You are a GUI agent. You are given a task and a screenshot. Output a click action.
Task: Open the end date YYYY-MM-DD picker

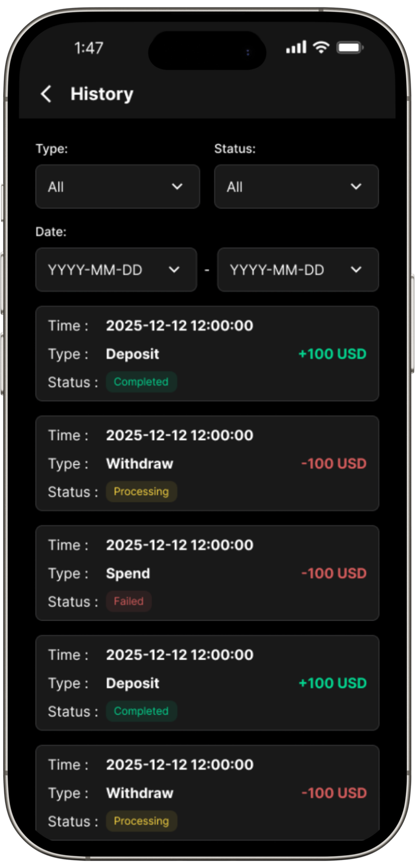click(x=298, y=270)
